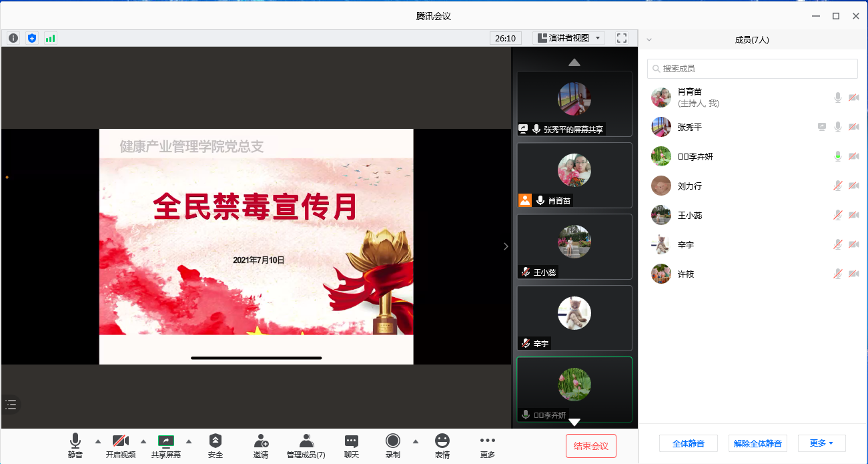Screen dimensions: 868x464
Task: Expand the 更多 dropdown in members panel
Action: pyautogui.click(x=821, y=443)
